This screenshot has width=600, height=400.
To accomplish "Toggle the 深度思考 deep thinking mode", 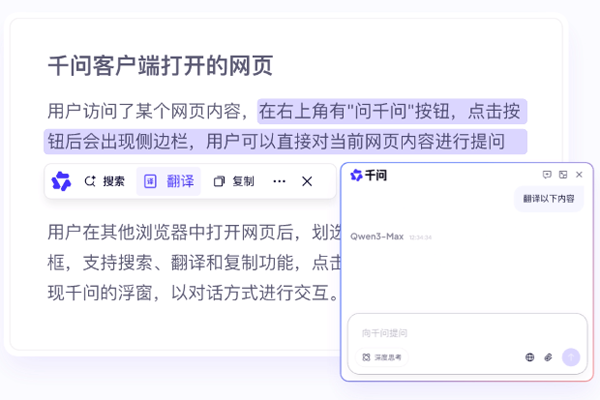I will coord(382,357).
